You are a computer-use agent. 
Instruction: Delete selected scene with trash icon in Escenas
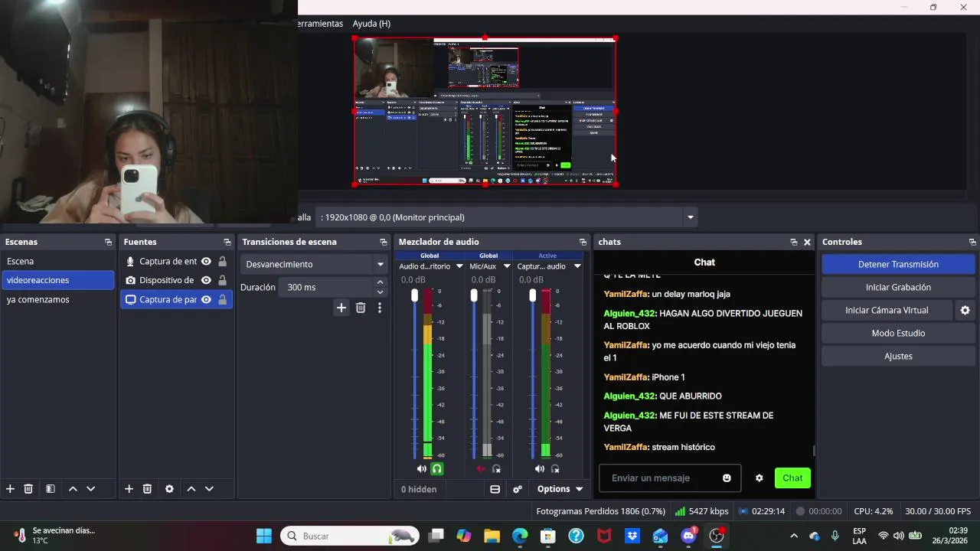tap(28, 489)
